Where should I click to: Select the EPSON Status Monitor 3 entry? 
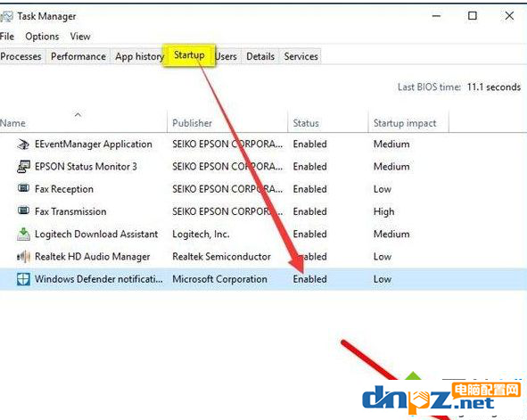pyautogui.click(x=264, y=167)
